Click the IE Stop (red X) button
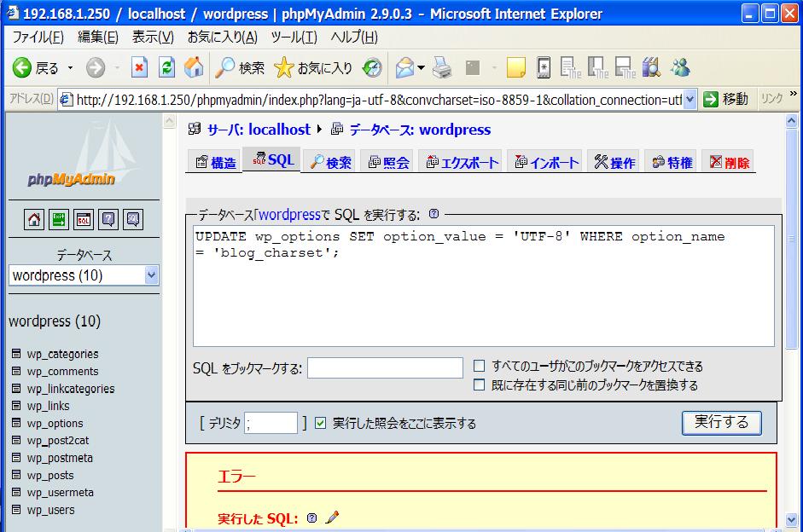Image resolution: width=803 pixels, height=532 pixels. pos(139,67)
